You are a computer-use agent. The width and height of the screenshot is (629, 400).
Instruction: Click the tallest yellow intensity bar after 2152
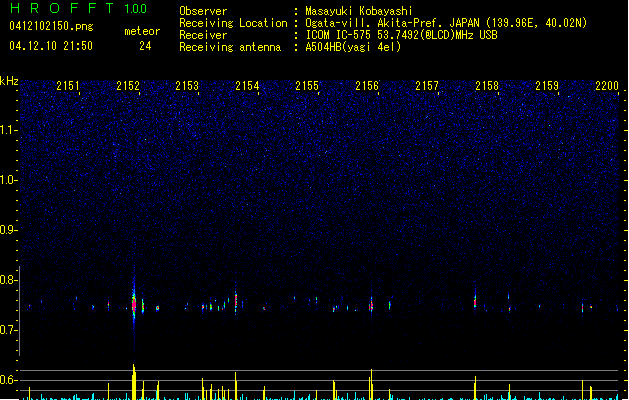pos(134,382)
